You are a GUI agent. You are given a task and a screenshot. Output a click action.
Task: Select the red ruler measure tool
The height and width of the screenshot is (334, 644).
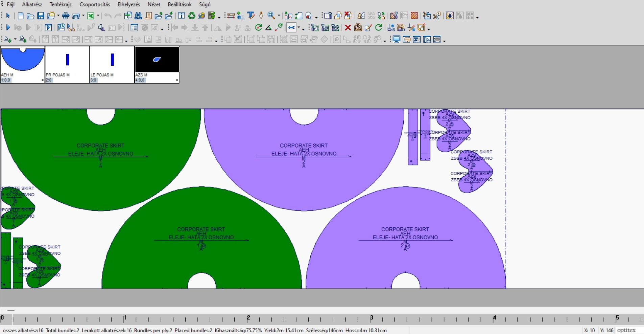[x=231, y=16]
